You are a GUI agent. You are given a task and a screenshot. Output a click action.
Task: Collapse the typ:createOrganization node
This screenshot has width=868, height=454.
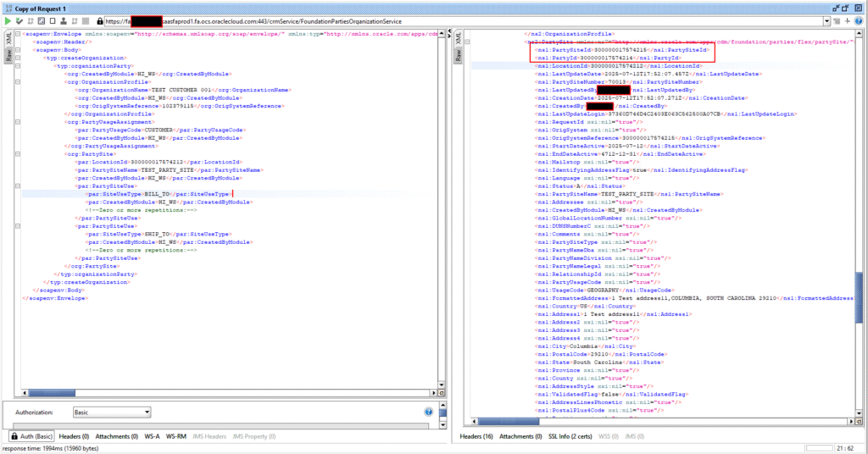click(18, 58)
